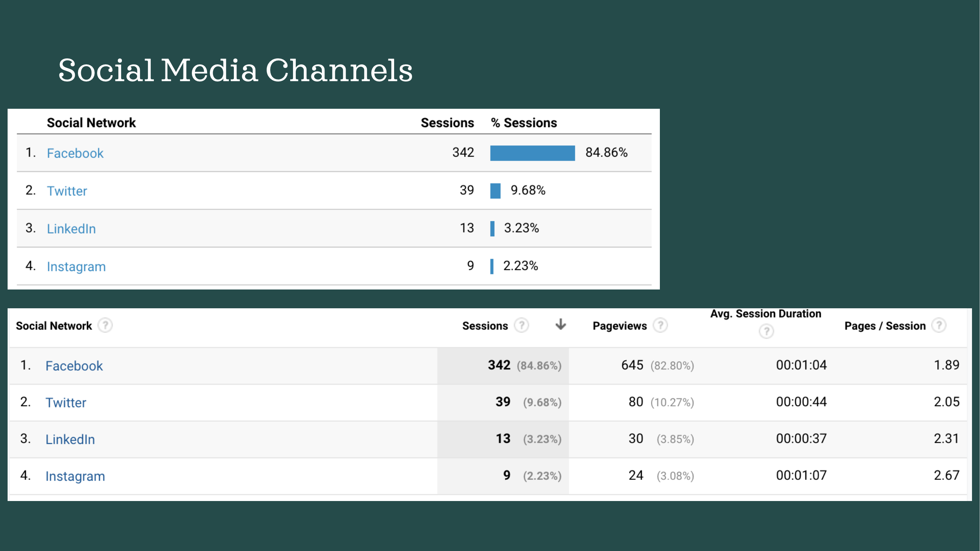The image size is (980, 551).
Task: Click the LinkedIn 3.23% sessions bar
Action: tap(492, 229)
